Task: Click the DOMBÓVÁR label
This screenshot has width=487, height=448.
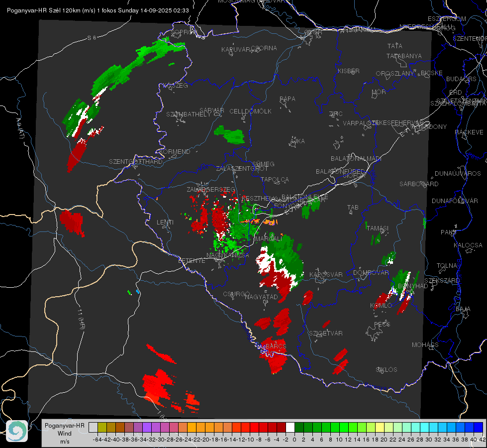Action: (x=371, y=273)
